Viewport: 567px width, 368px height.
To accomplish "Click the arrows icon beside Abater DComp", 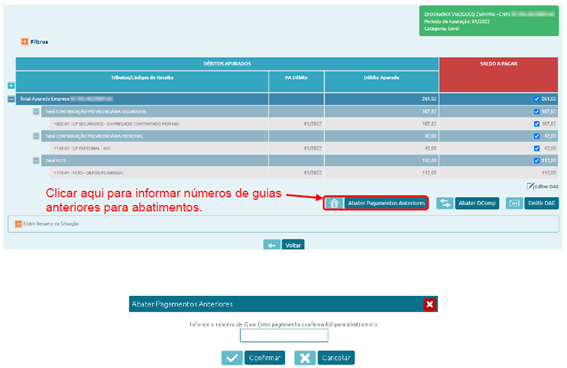I will tap(445, 203).
